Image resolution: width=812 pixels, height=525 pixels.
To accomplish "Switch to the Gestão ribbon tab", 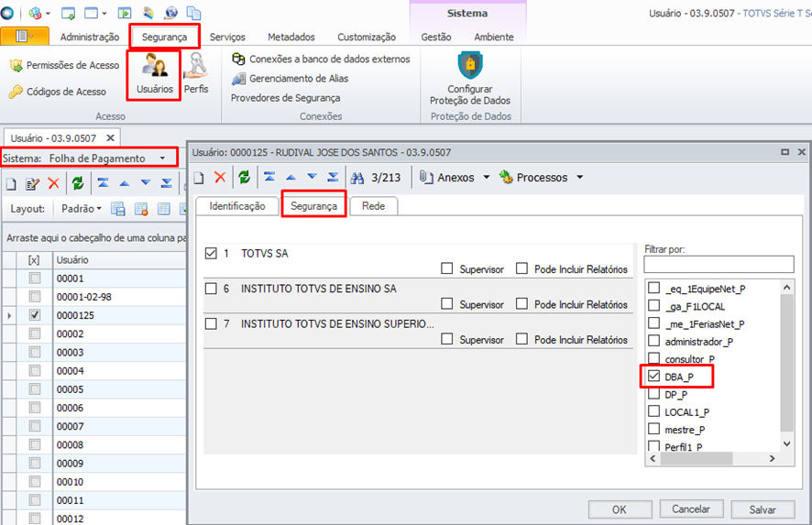I will pyautogui.click(x=436, y=37).
